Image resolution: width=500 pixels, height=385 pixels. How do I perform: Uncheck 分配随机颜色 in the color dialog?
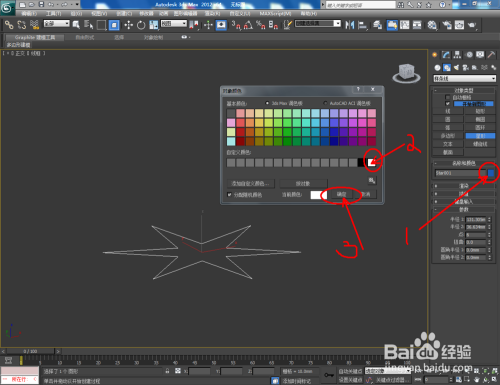tap(229, 195)
